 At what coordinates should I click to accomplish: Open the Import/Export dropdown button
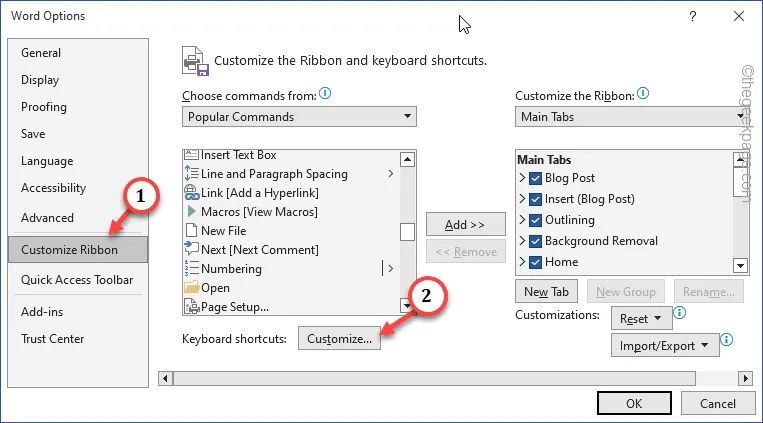tap(665, 346)
